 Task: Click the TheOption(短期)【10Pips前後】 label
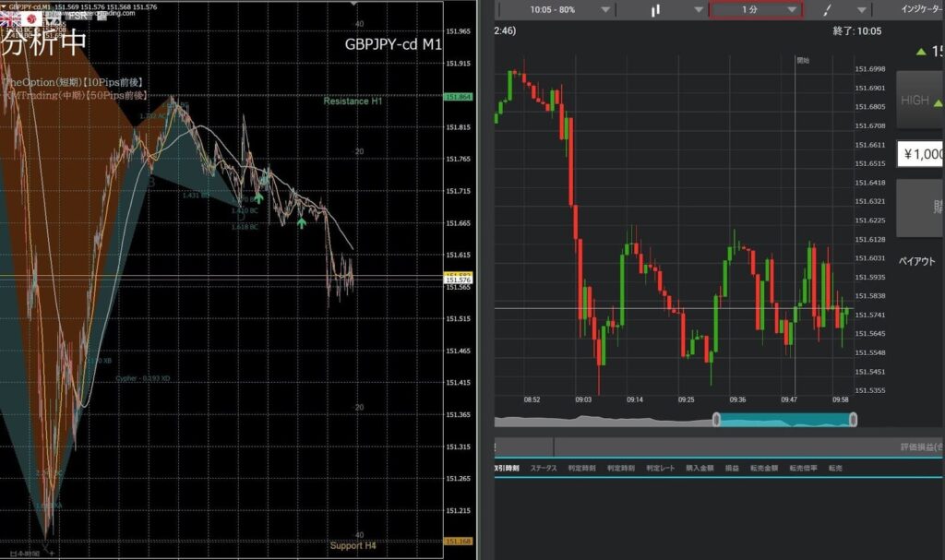pos(72,83)
